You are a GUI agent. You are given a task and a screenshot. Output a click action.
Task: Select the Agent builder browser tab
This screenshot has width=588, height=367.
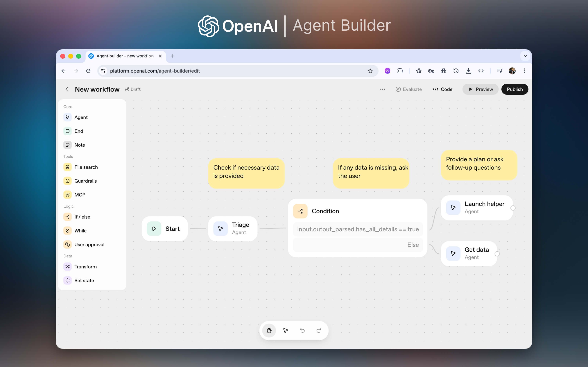pos(125,56)
